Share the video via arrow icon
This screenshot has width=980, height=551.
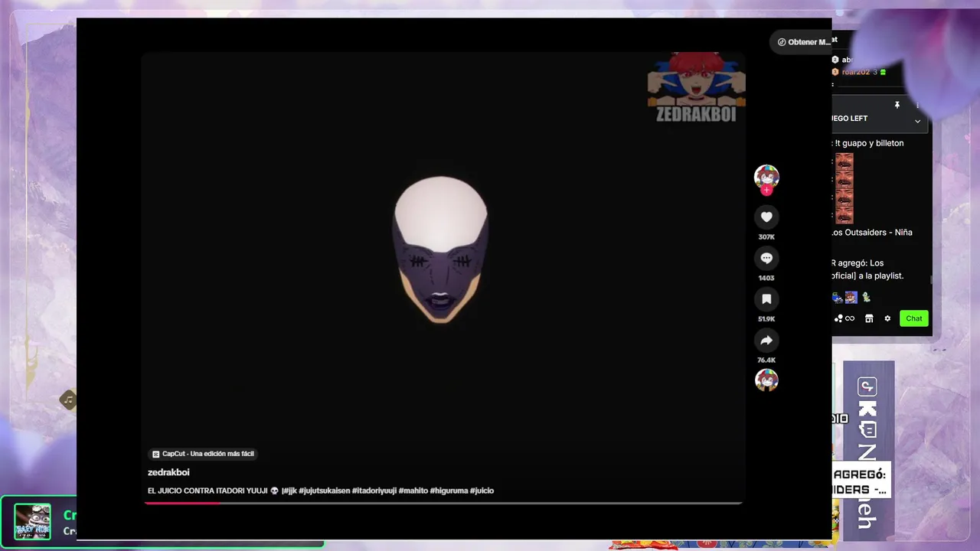pyautogui.click(x=766, y=341)
